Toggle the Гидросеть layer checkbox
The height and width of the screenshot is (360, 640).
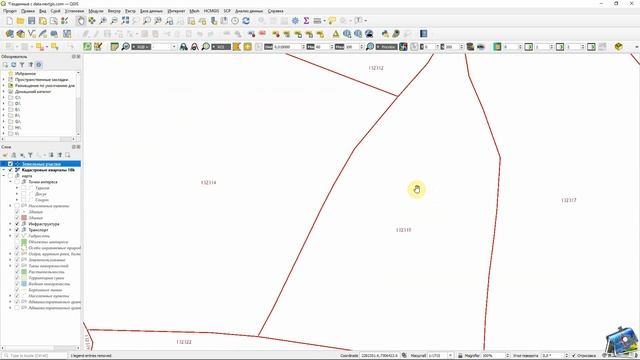tap(17, 236)
